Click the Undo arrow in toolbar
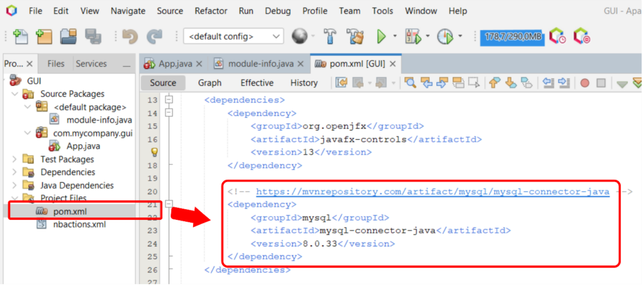The height and width of the screenshot is (286, 644). click(x=130, y=37)
